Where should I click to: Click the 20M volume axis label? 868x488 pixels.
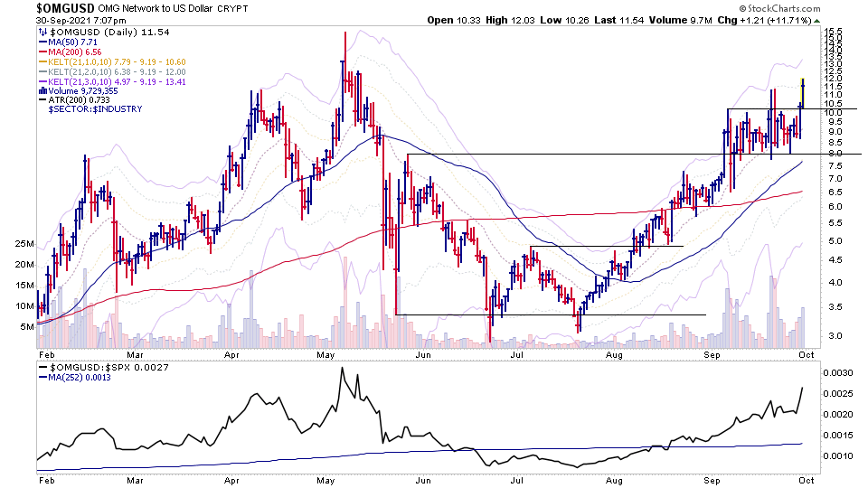(25, 265)
